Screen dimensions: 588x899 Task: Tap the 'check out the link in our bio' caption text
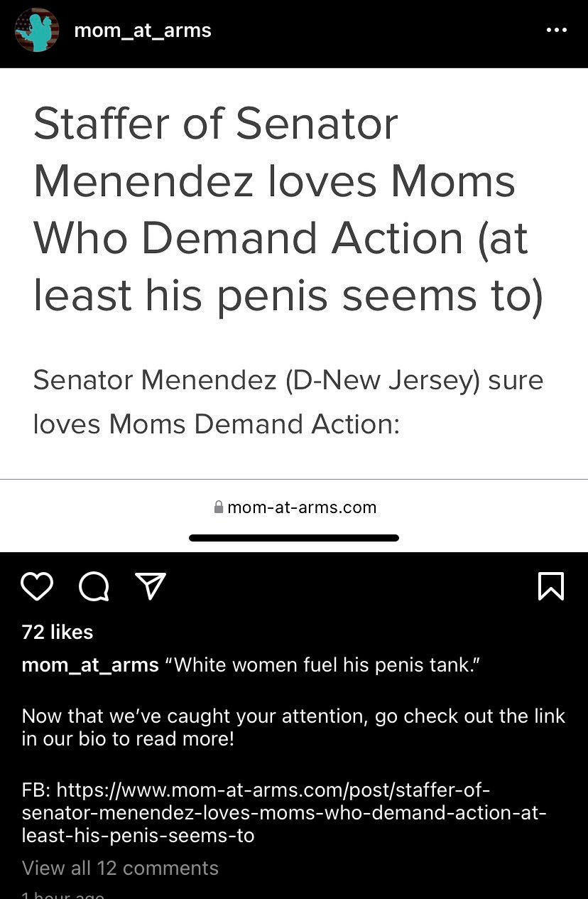point(293,727)
